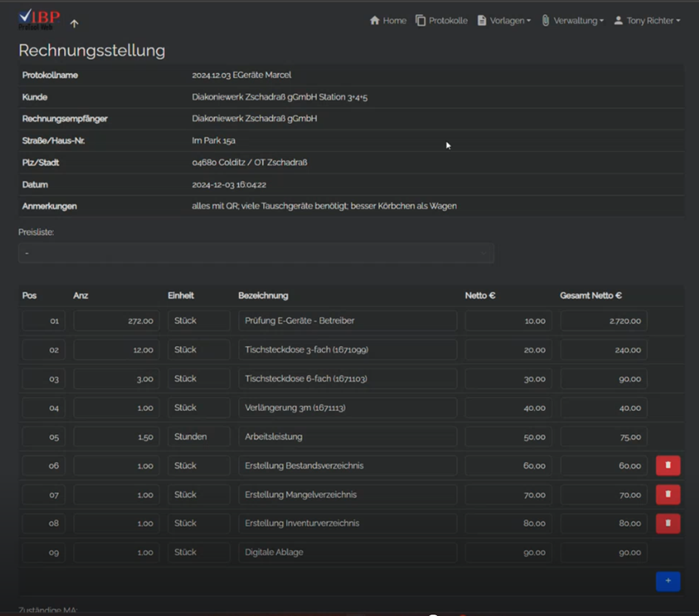Add new position with blue plus button
The image size is (699, 616).
tap(667, 581)
